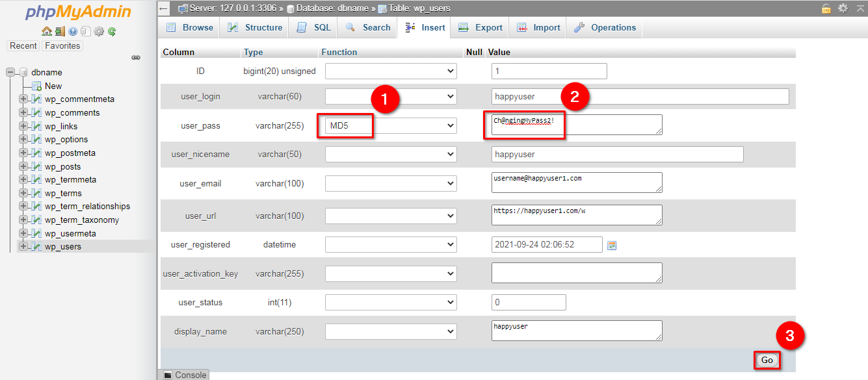Open Function dropdown for ID row
868x380 pixels.
pyautogui.click(x=391, y=71)
